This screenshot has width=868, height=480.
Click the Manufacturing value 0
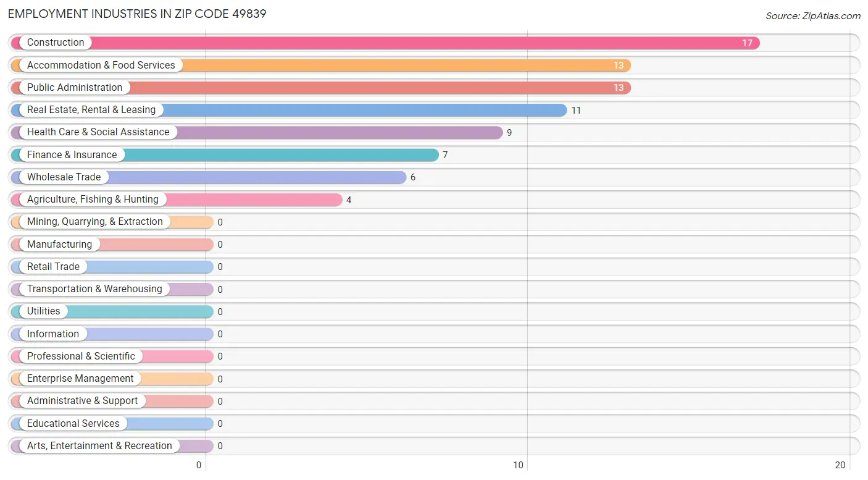(x=220, y=245)
